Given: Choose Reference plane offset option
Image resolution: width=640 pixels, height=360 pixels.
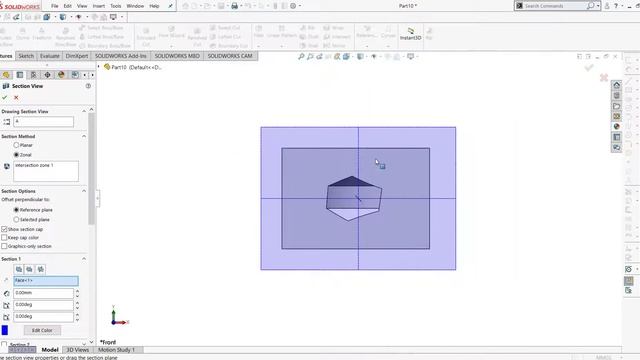Looking at the screenshot, I should click(16, 209).
